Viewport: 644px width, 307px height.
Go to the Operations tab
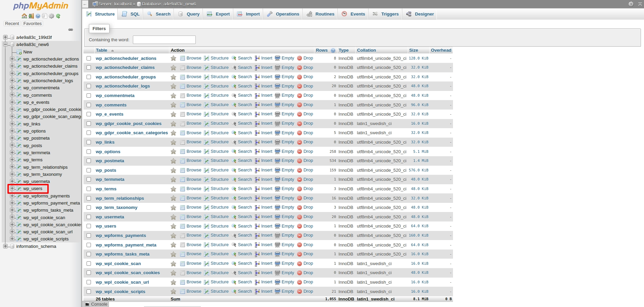(283, 14)
